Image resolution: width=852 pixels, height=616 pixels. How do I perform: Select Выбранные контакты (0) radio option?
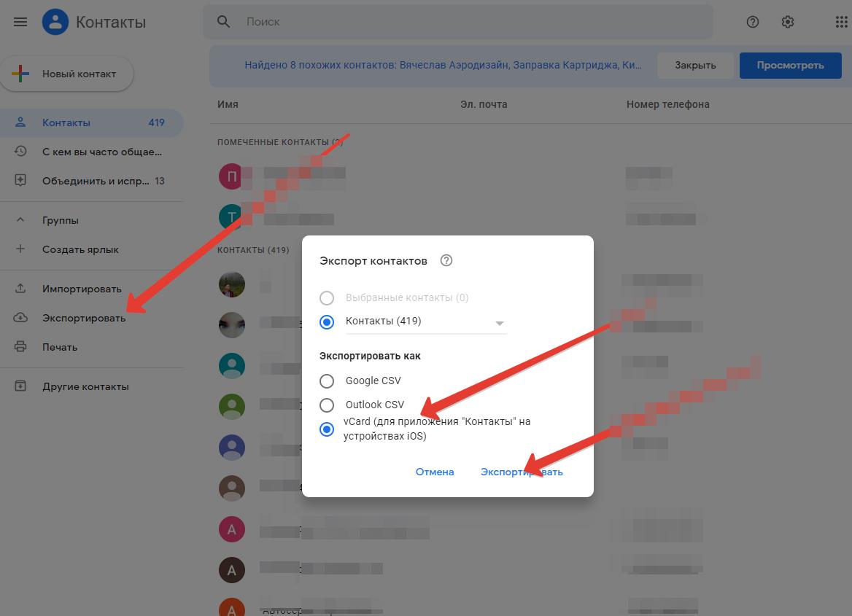327,297
